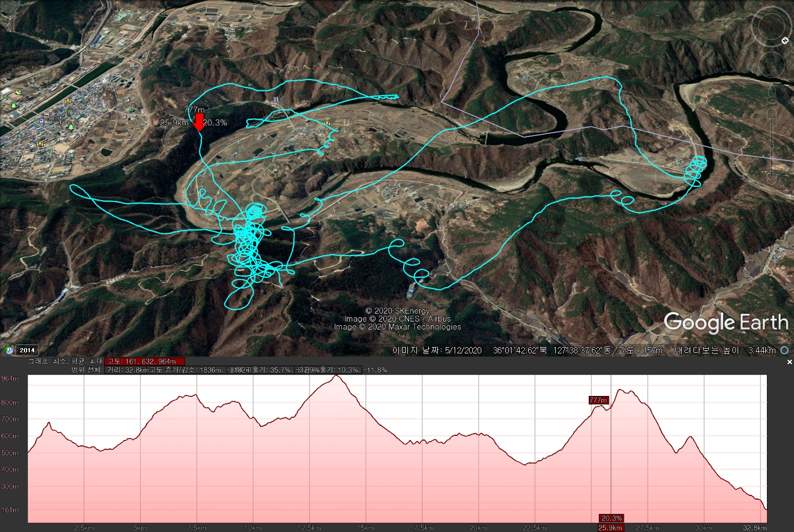Click the 27.5km mark on distance axis
This screenshot has width=794, height=532.
pos(647,528)
